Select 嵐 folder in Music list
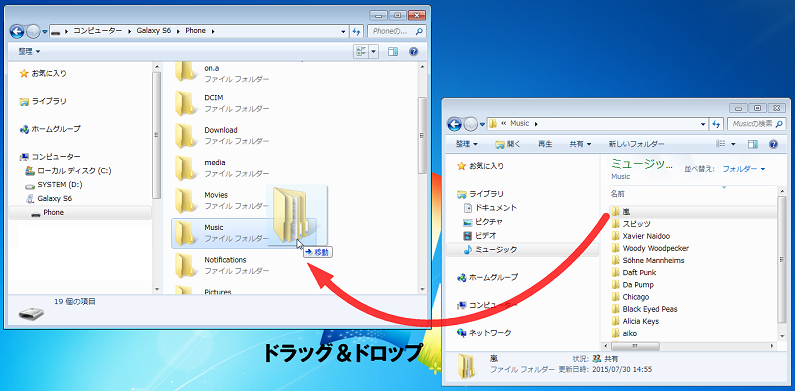Viewport: 795px width, 391px height. (x=693, y=211)
